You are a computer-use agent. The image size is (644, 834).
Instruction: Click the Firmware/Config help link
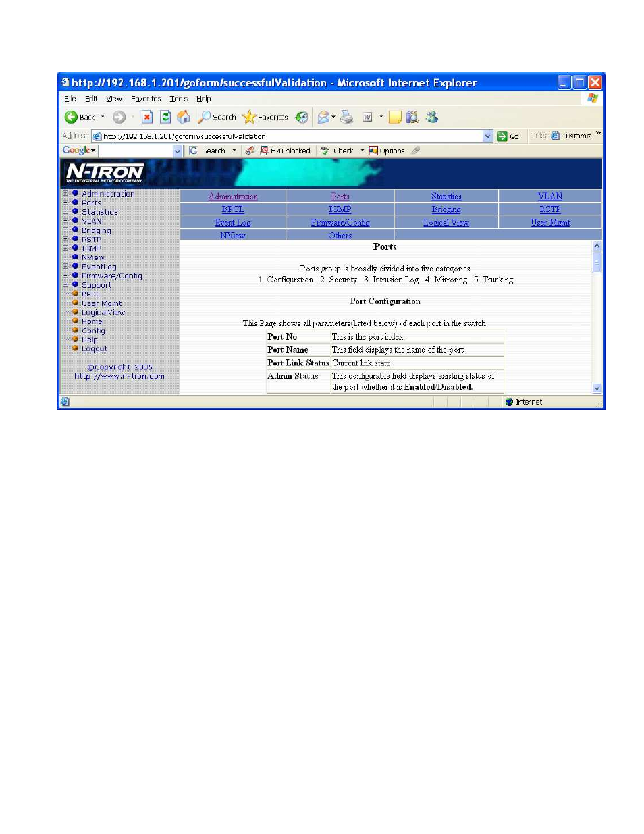(340, 222)
